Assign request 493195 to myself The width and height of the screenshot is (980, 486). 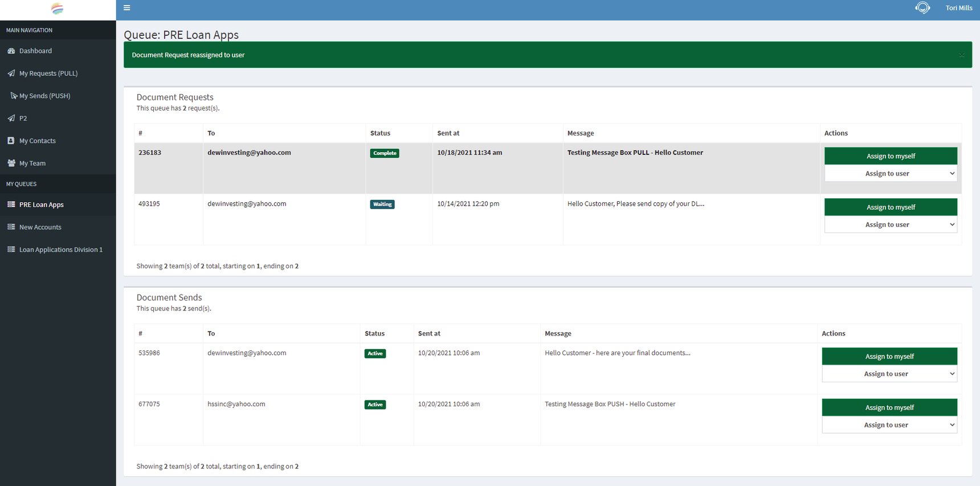click(x=891, y=207)
